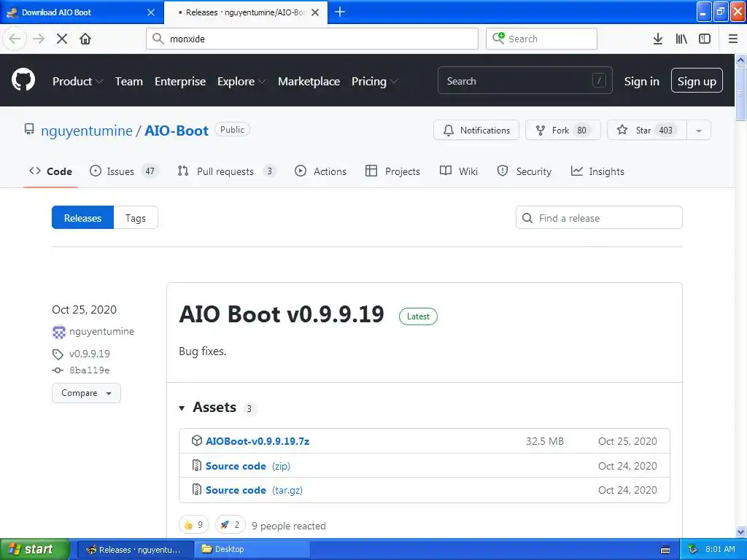Click the GitHub Octocat logo
This screenshot has height=560, width=747.
click(23, 79)
